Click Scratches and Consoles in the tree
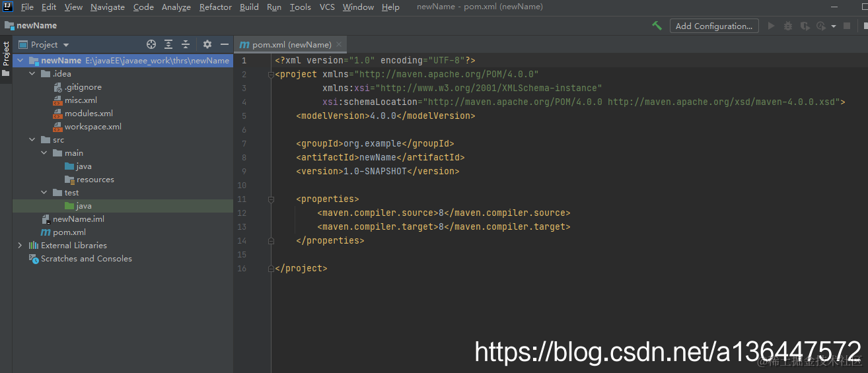Image resolution: width=868 pixels, height=373 pixels. [x=87, y=259]
